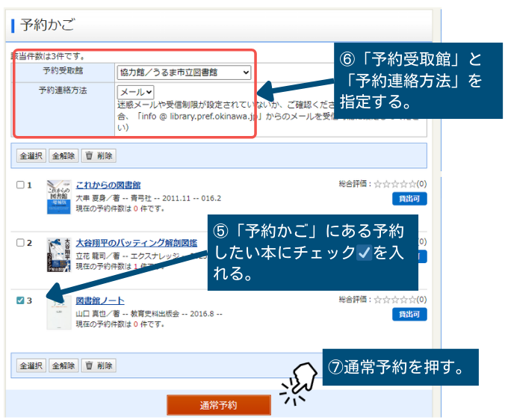Open the 大谷翔平のバッティング解剖図鑑 title link
The width and height of the screenshot is (505, 420).
pyautogui.click(x=136, y=243)
